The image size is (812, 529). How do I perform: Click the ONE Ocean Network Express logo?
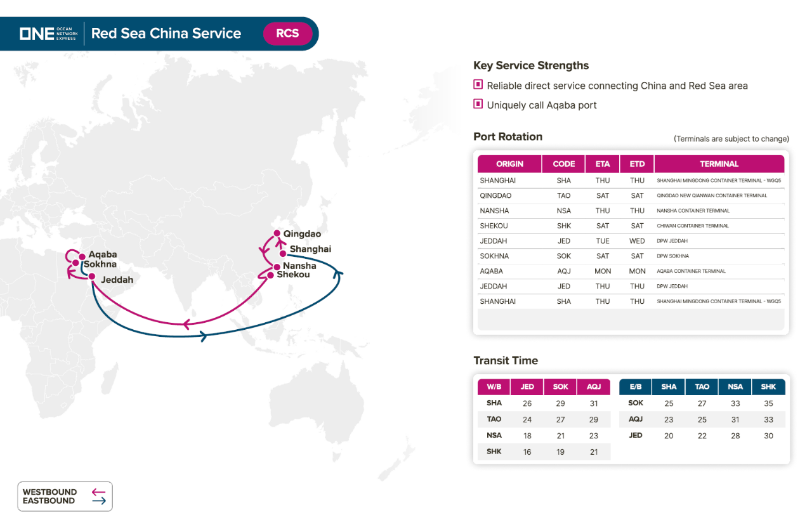coord(48,34)
